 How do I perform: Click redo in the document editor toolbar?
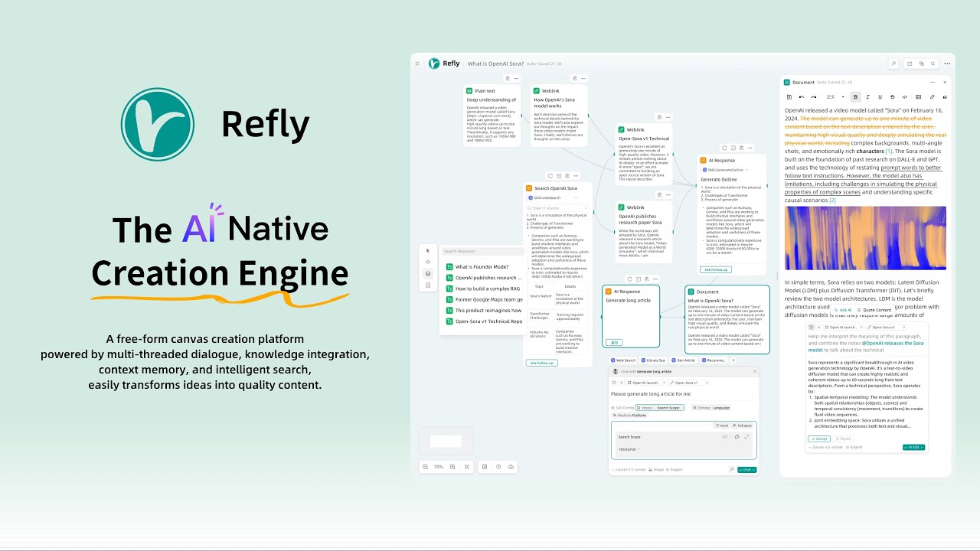(814, 97)
